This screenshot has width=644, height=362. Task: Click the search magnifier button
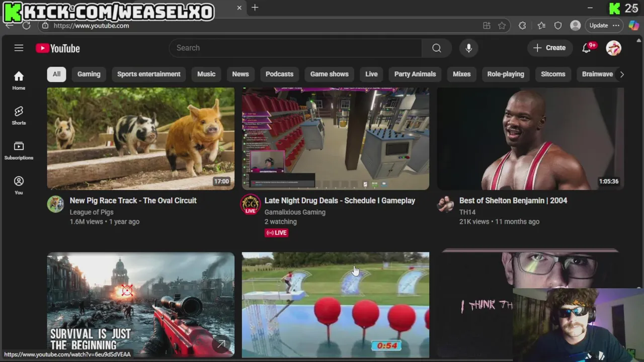point(437,48)
